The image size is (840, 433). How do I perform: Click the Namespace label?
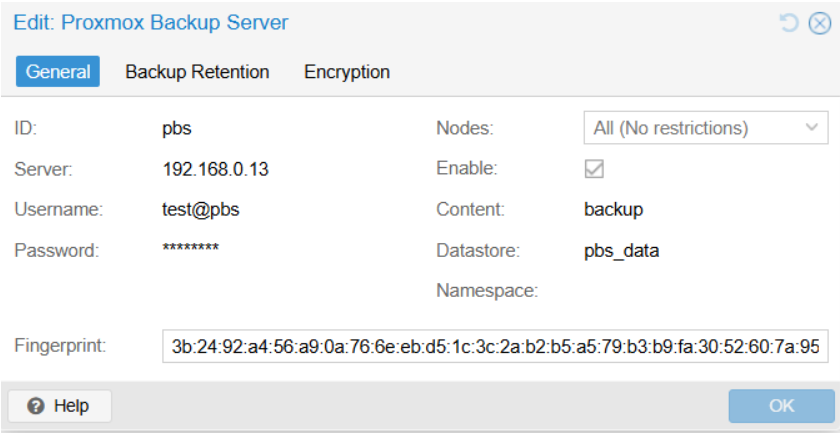[x=487, y=291]
